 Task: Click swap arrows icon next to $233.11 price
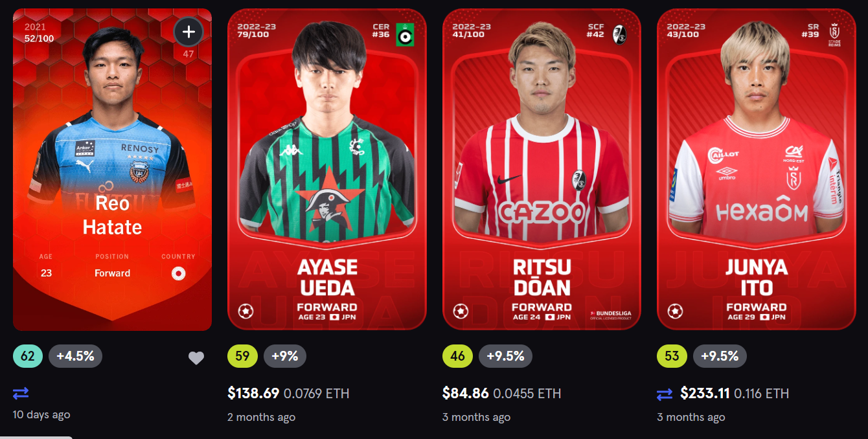tap(665, 394)
